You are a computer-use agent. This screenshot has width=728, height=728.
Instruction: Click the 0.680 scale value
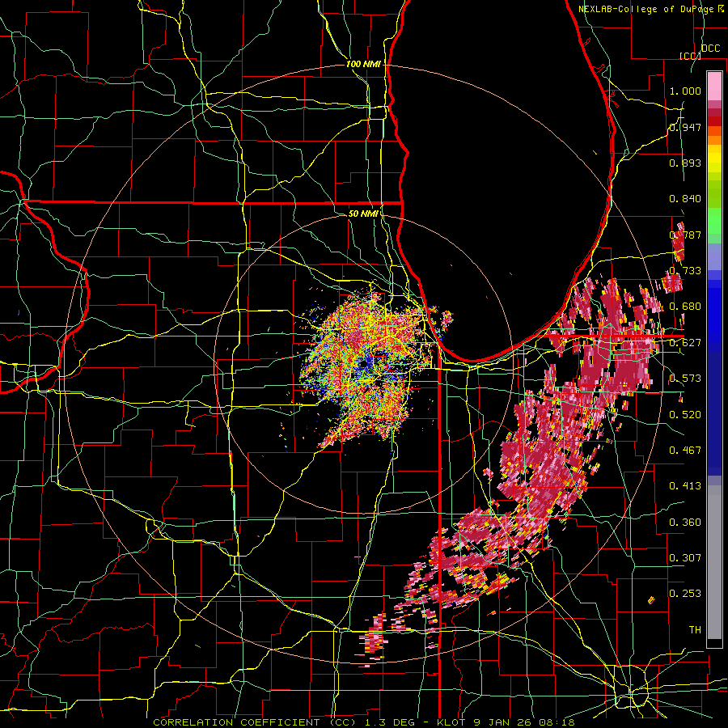click(685, 307)
